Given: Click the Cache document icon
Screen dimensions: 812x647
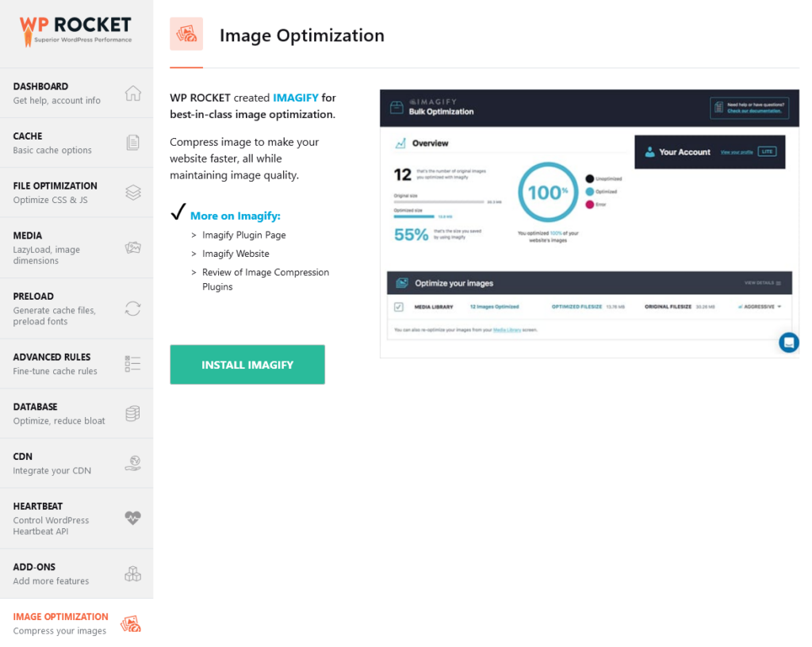Looking at the screenshot, I should tap(133, 143).
